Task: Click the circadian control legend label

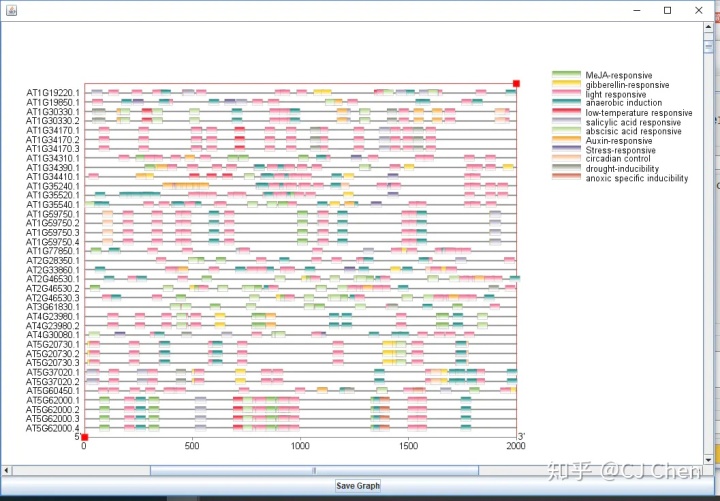Action: point(618,159)
